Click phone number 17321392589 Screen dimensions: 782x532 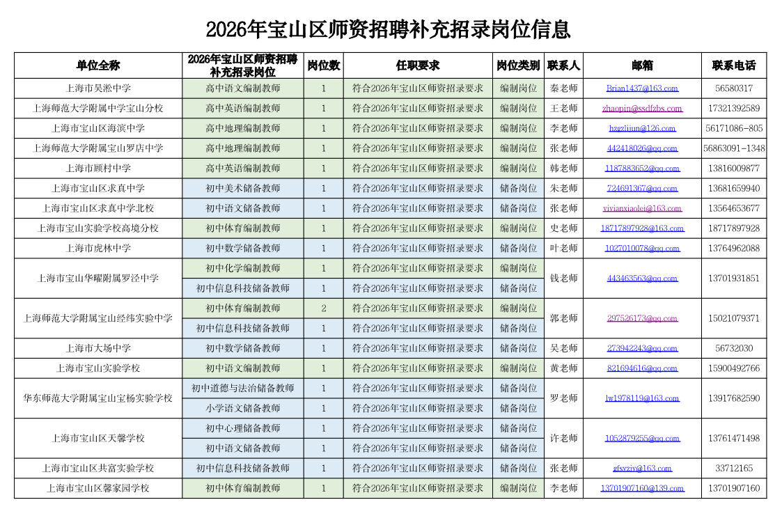pyautogui.click(x=734, y=108)
